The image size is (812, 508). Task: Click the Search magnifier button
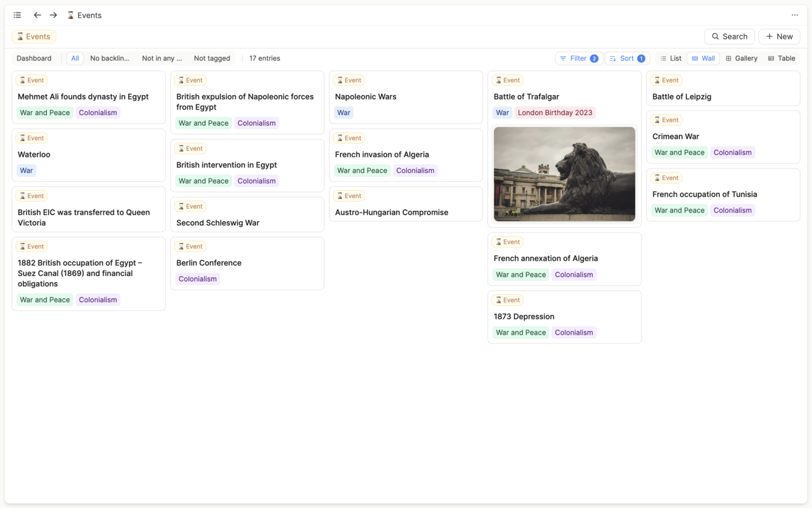[x=729, y=36]
